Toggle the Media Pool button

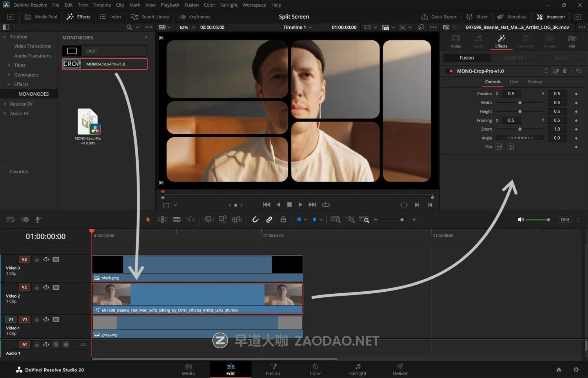[x=41, y=17]
